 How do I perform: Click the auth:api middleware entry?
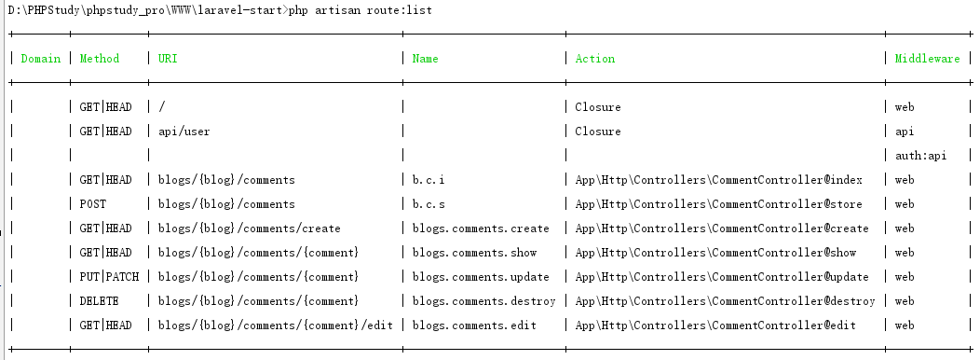920,156
